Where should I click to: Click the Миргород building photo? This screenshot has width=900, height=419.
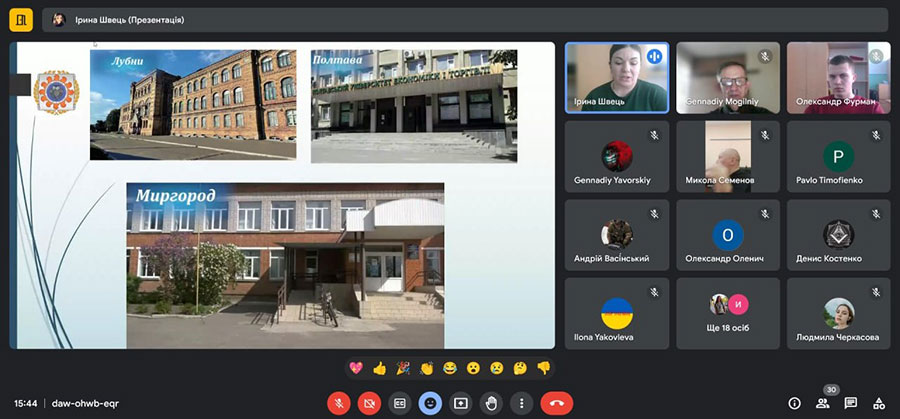[285, 264]
